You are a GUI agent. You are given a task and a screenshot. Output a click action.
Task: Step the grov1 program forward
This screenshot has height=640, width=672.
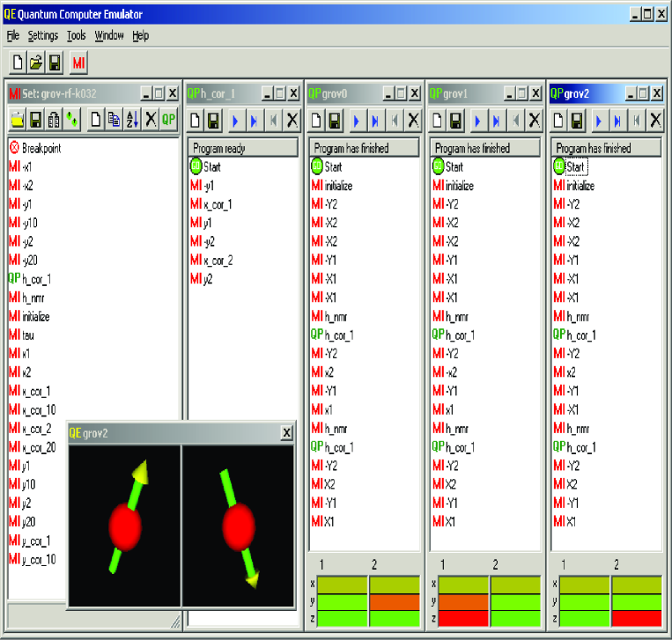[x=496, y=120]
